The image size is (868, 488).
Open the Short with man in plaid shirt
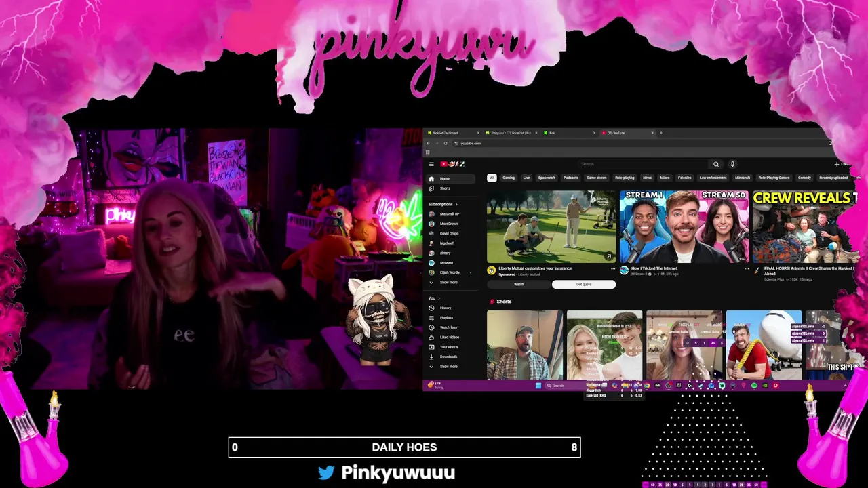525,345
